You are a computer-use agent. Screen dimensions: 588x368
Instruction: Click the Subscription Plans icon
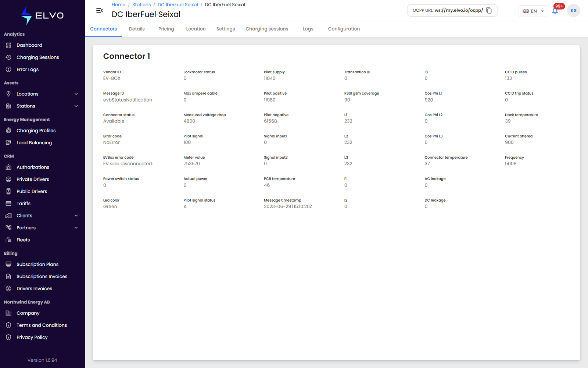8,264
